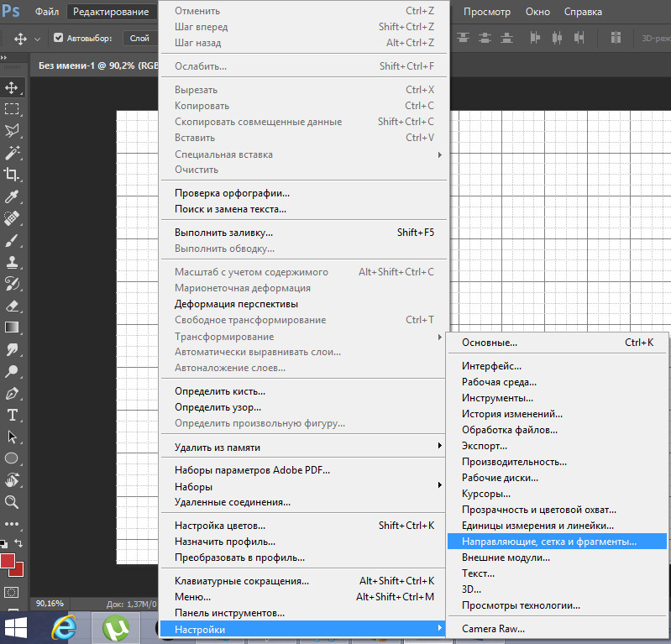Expand the Настройки submenu
671x644 pixels.
pyautogui.click(x=303, y=629)
